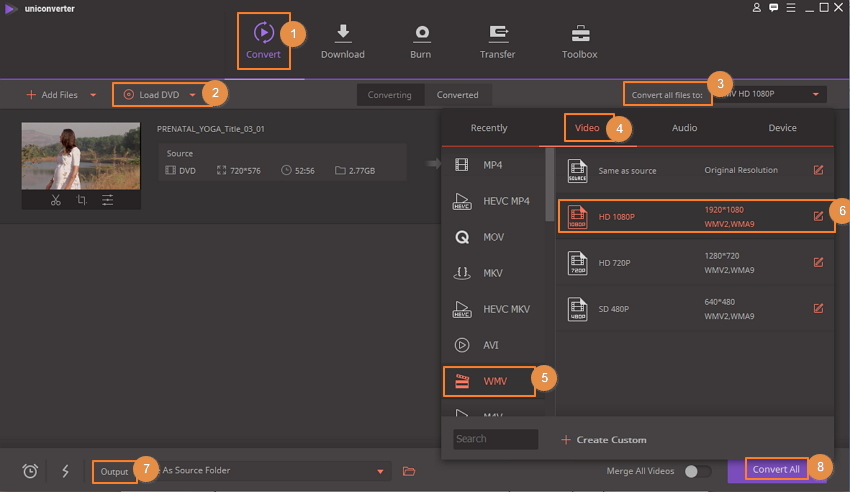This screenshot has height=492, width=850.
Task: Open the feedback message icon
Action: [774, 8]
